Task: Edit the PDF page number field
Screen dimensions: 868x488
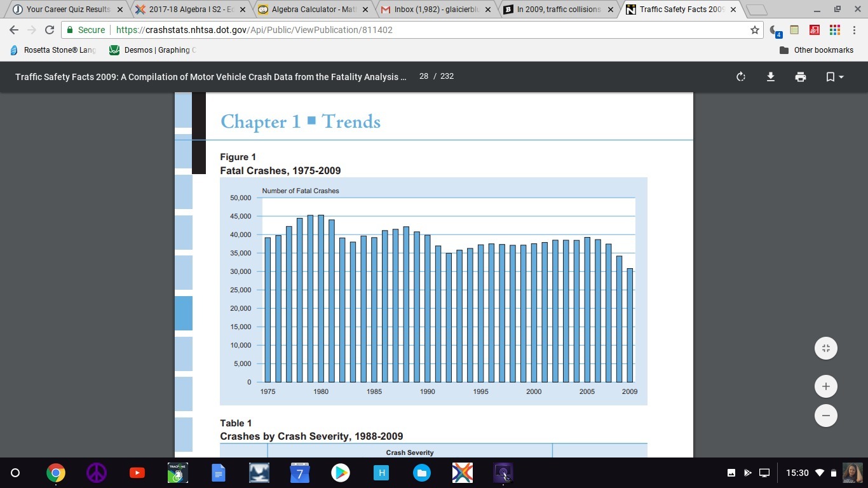Action: point(424,76)
